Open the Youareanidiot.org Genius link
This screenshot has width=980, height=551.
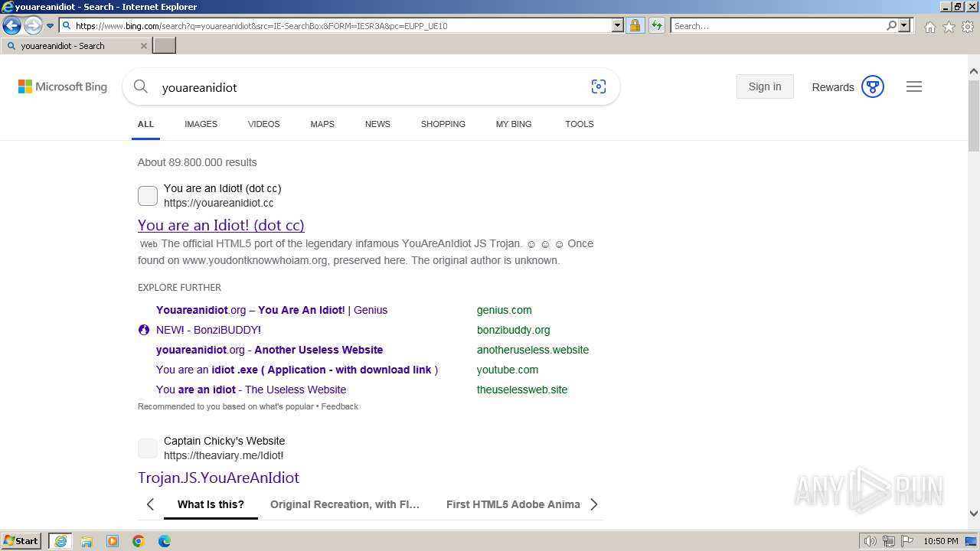[272, 310]
